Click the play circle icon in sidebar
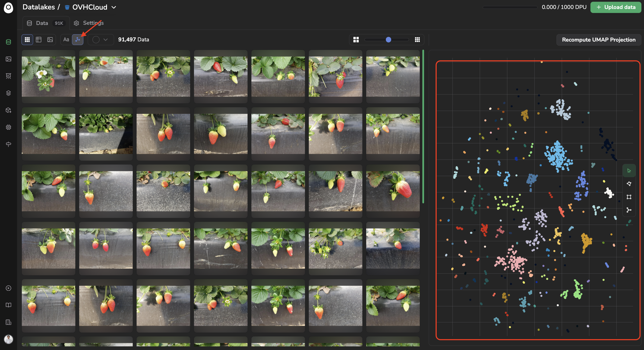The image size is (644, 350). pos(9,288)
